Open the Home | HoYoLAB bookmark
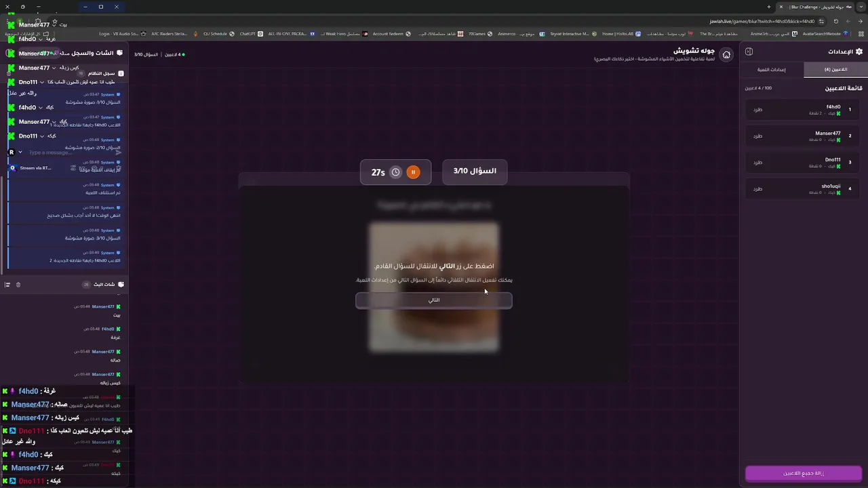Image resolution: width=868 pixels, height=488 pixels. [621, 33]
